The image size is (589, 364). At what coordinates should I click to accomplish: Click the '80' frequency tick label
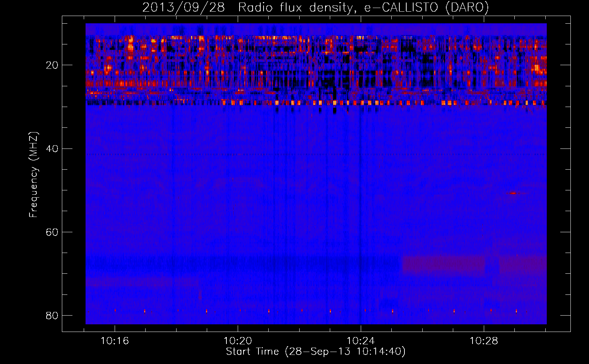click(52, 315)
